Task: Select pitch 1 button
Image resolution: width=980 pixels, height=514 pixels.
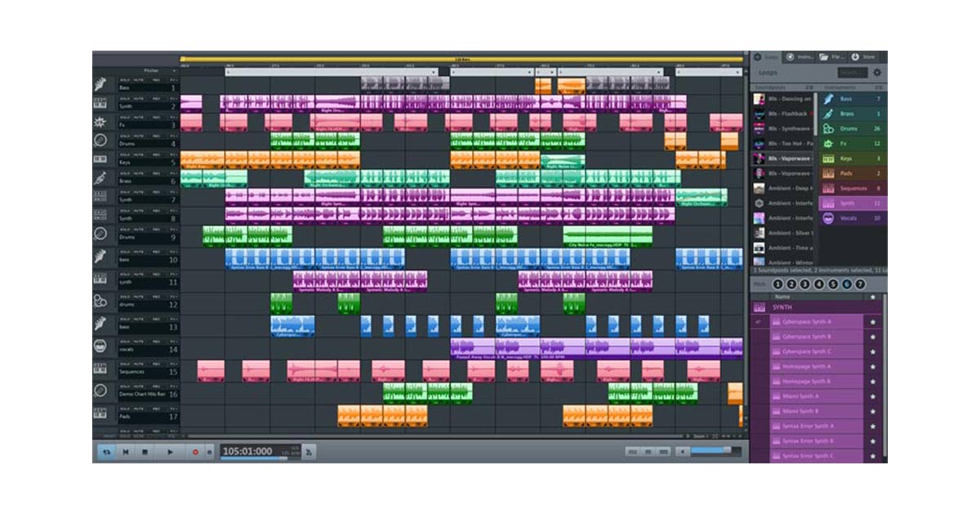Action: pyautogui.click(x=777, y=284)
